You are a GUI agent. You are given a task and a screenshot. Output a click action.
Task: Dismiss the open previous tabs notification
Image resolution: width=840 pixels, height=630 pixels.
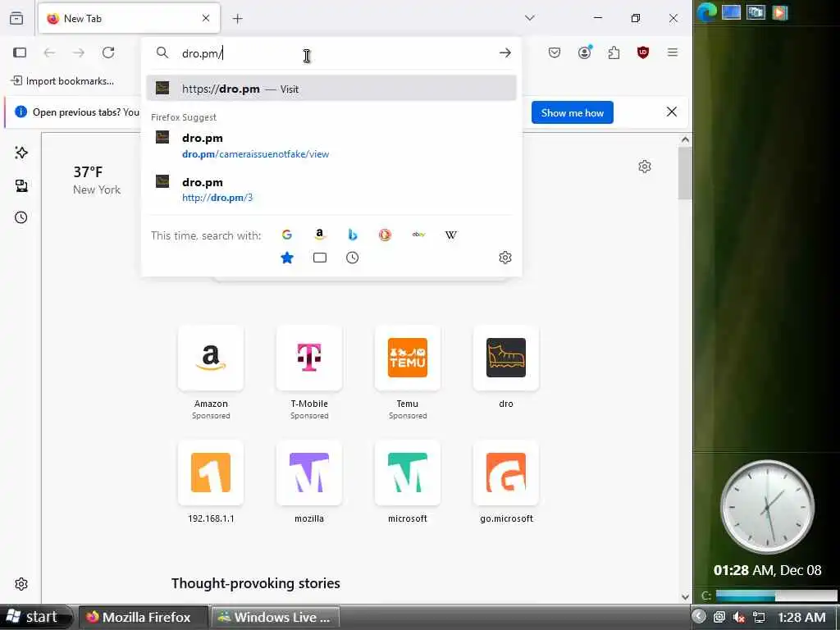coord(672,112)
